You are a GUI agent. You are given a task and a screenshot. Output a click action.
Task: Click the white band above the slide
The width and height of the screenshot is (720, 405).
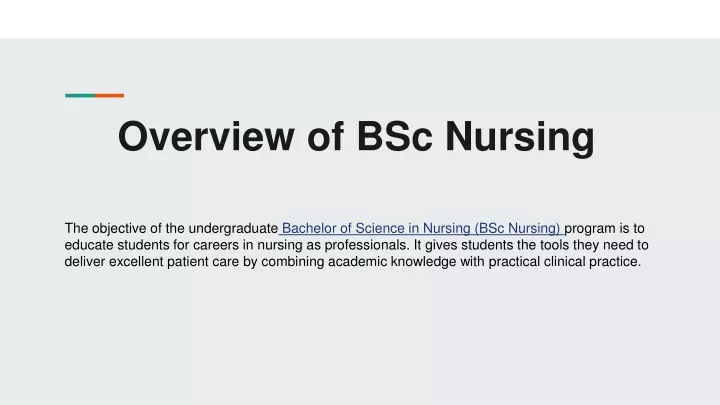[x=360, y=19]
